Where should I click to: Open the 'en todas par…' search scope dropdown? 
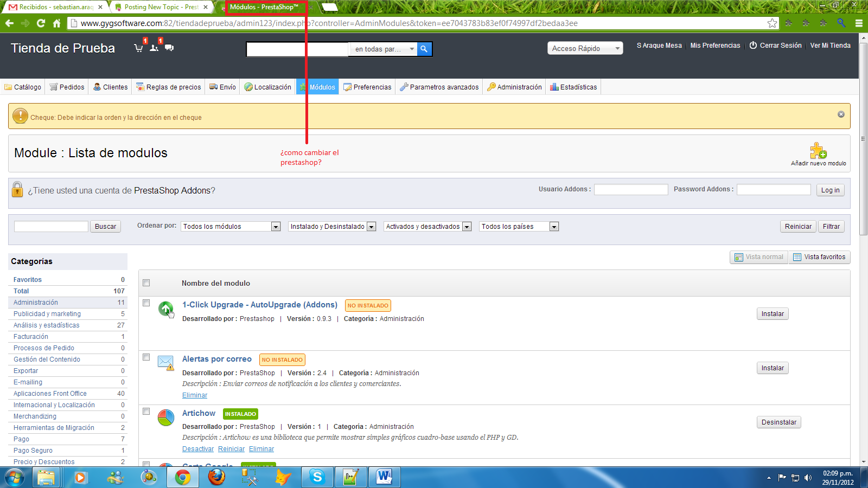click(x=384, y=49)
